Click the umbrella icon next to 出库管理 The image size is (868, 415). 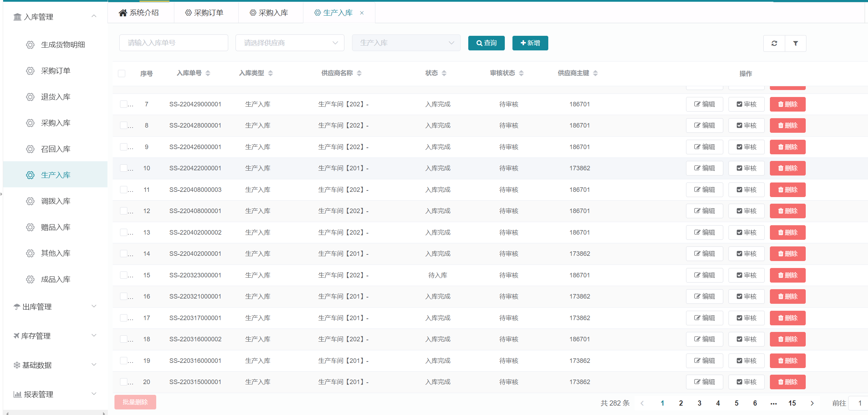17,307
